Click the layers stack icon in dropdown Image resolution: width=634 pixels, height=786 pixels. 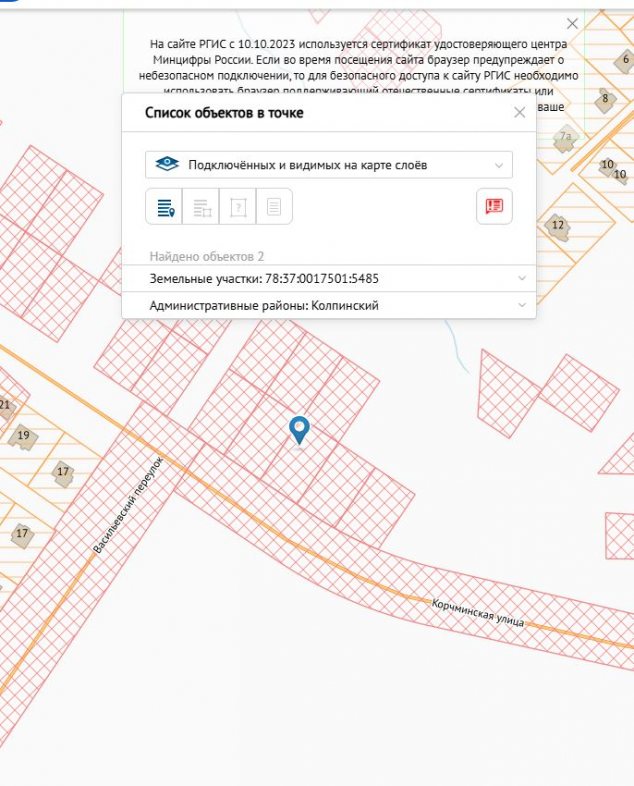167,165
